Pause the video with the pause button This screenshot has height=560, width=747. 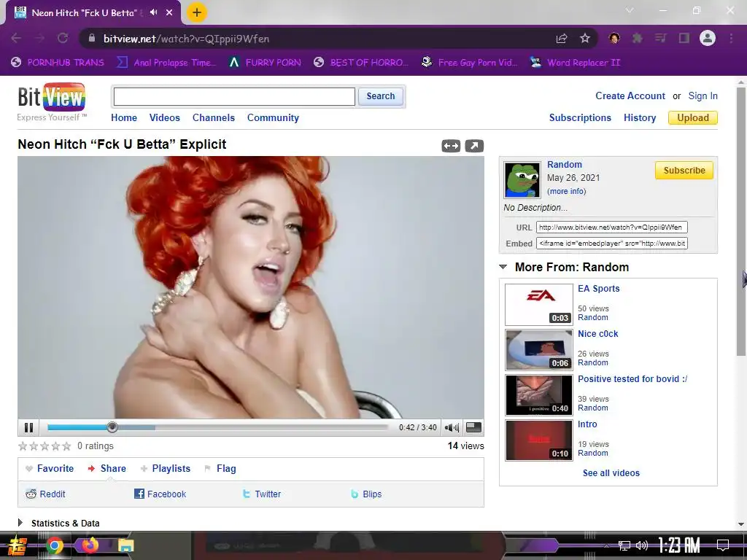click(28, 427)
